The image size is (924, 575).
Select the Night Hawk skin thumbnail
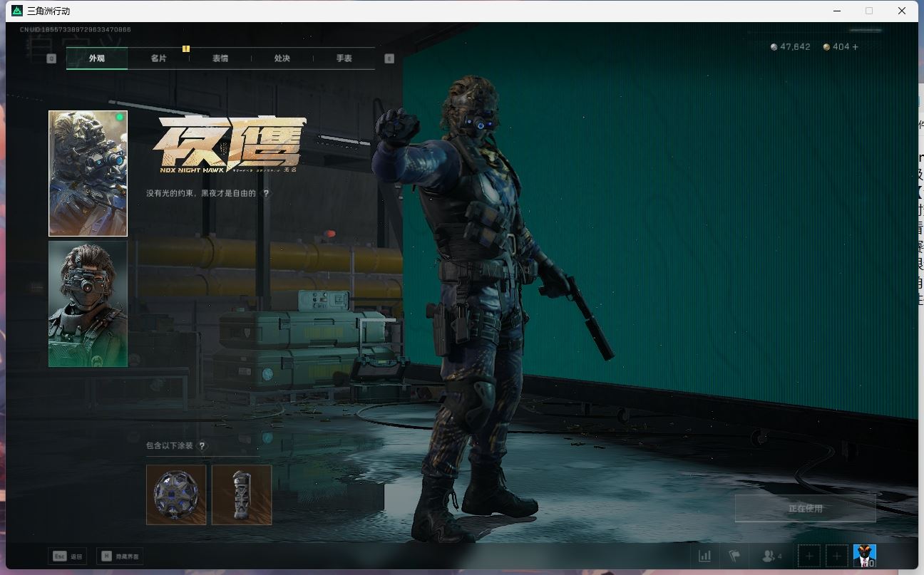(88, 173)
